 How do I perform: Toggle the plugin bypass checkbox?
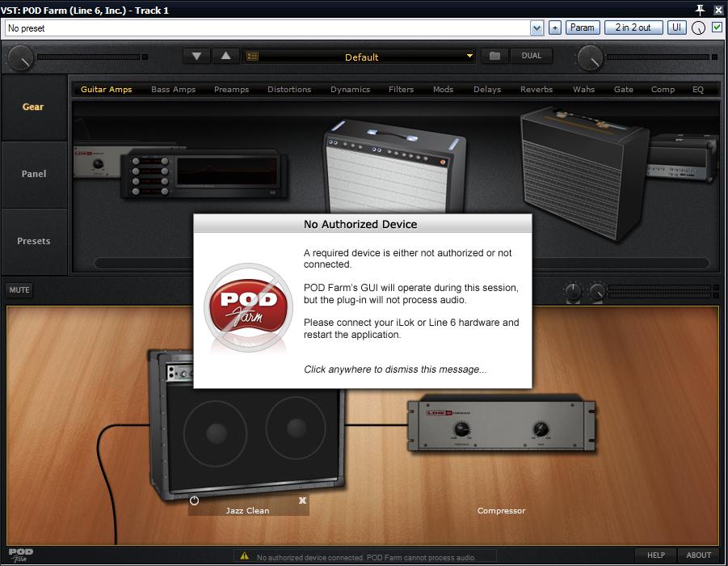pyautogui.click(x=717, y=27)
